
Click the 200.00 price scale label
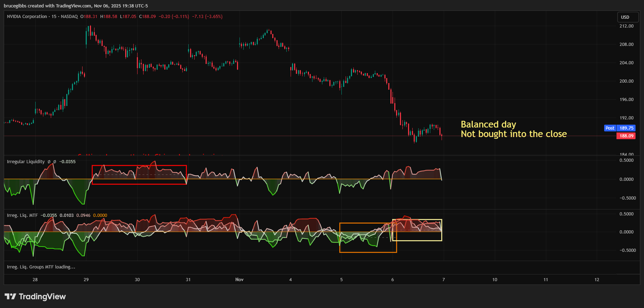pos(626,81)
